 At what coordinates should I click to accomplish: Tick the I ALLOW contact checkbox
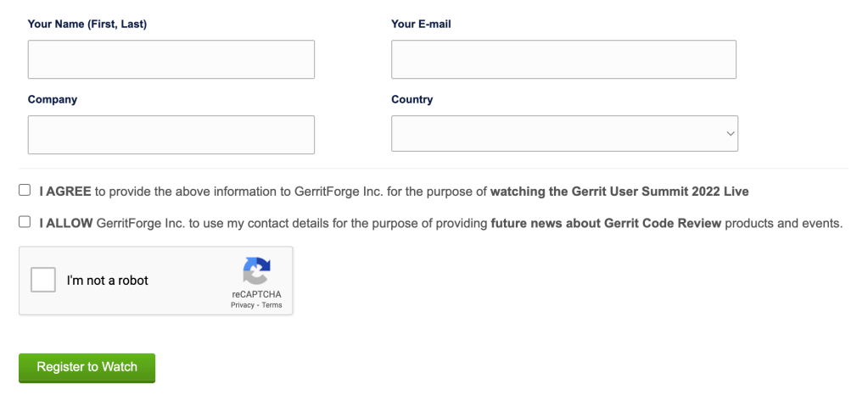pos(25,222)
